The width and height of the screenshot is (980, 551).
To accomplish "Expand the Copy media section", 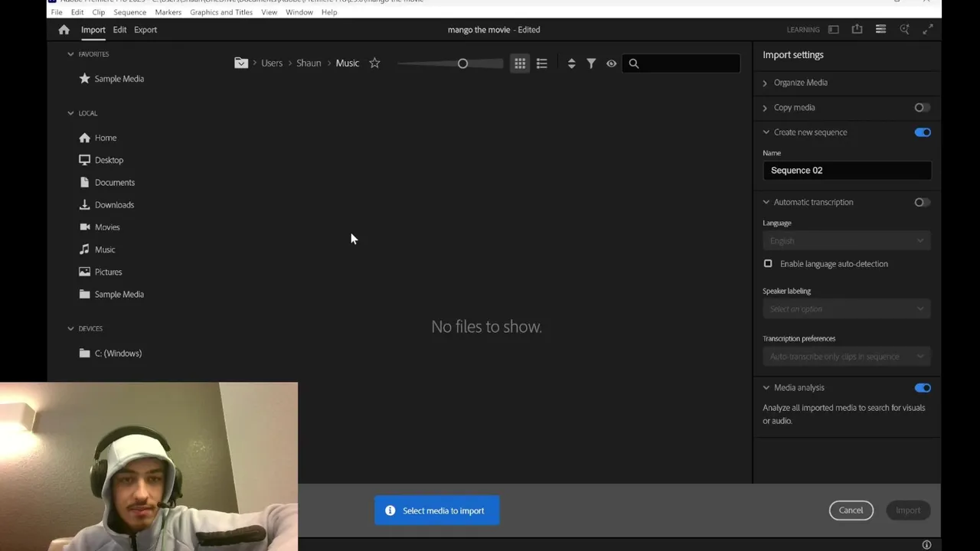I will click(765, 108).
